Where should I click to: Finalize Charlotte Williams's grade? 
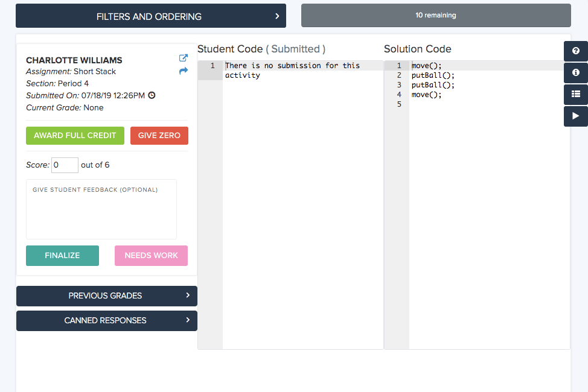point(62,256)
